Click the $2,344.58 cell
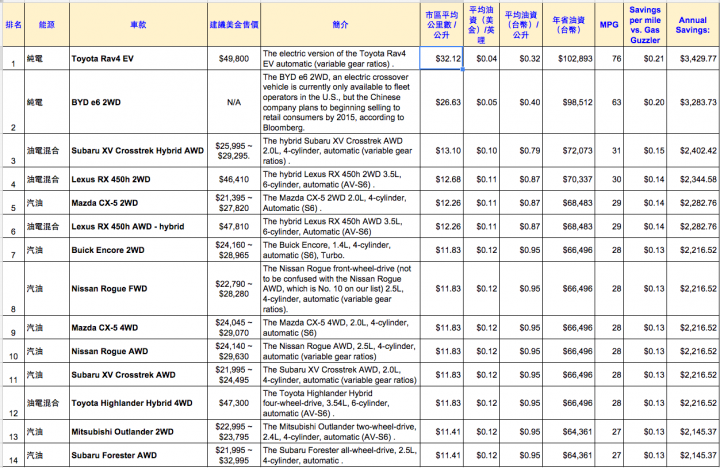 pos(693,179)
